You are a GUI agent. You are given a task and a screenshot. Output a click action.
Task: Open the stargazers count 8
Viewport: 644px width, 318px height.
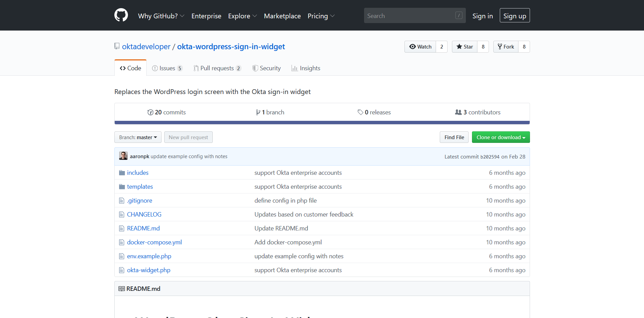click(483, 47)
